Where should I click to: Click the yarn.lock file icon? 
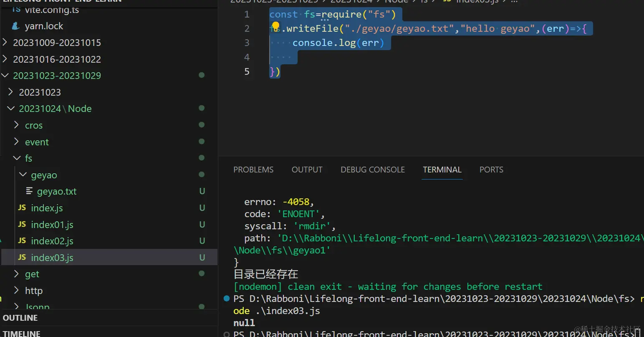16,26
